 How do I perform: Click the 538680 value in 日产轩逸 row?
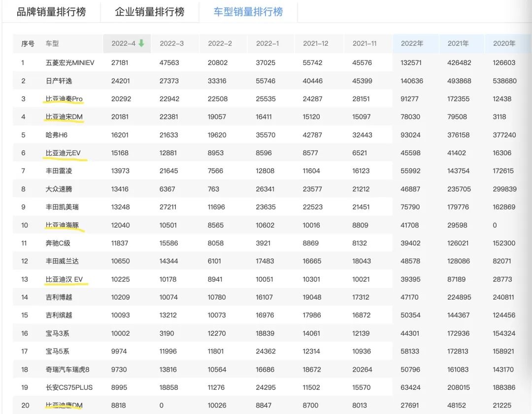[504, 81]
